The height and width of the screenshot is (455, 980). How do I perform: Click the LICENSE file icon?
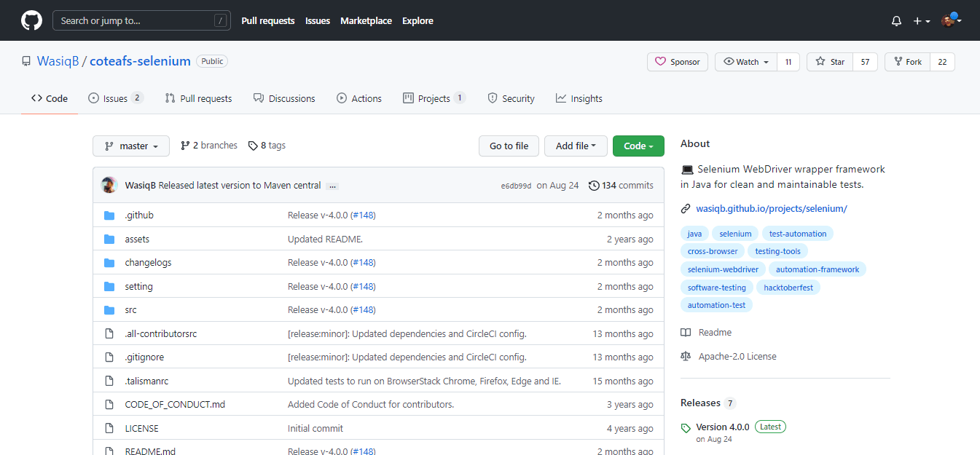point(109,429)
